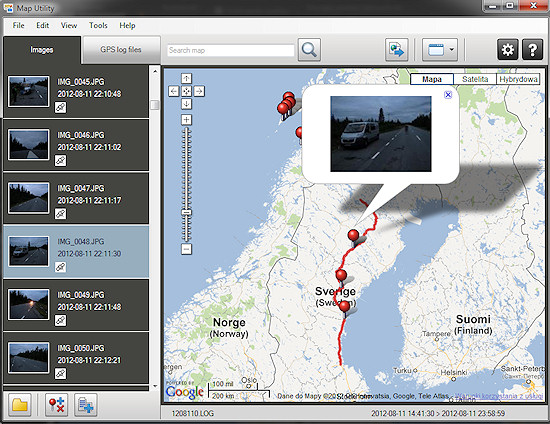Select the IMG_0047.JPG thumbnail
This screenshot has height=424, width=550.
coord(29,198)
